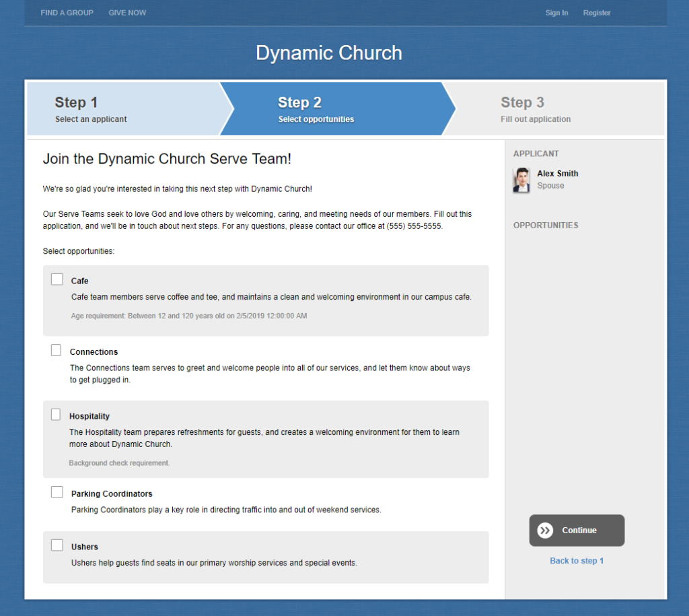The height and width of the screenshot is (616, 689).
Task: Tick the Connections opportunity checkbox
Action: click(x=56, y=350)
